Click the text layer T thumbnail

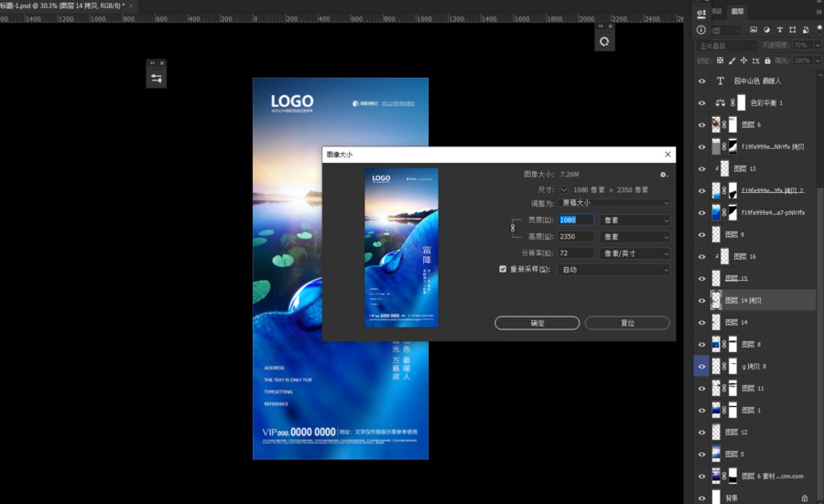coord(720,80)
